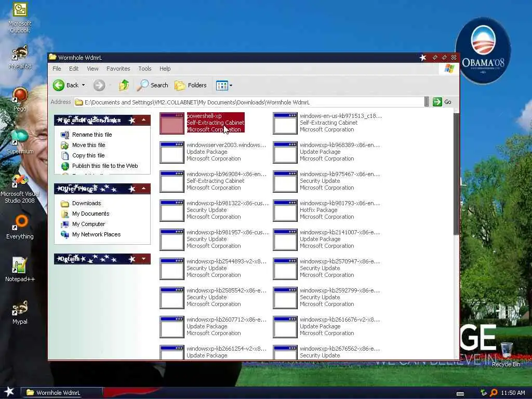Toggle the Folders pane
Viewport: 532px width, 399px height.
(191, 85)
